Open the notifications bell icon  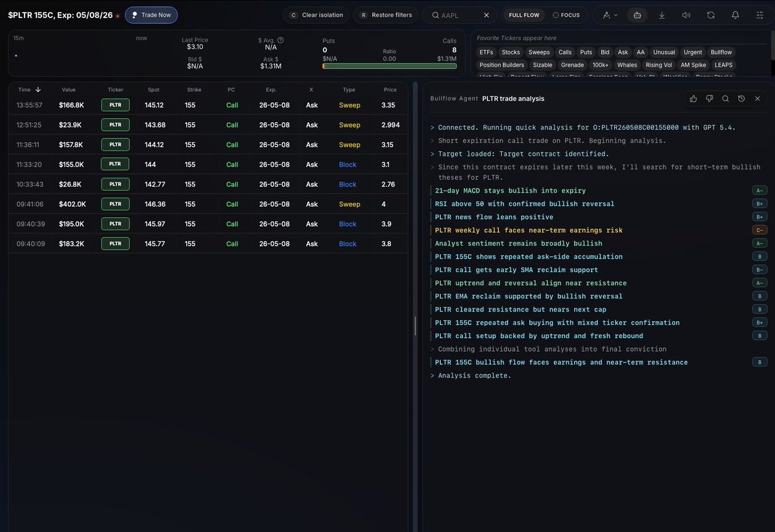click(736, 16)
